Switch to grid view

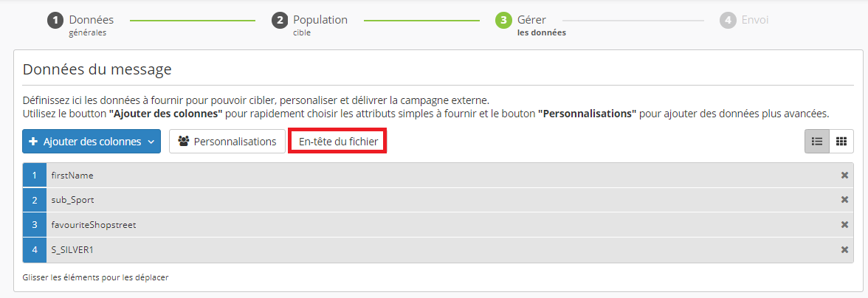pyautogui.click(x=841, y=142)
